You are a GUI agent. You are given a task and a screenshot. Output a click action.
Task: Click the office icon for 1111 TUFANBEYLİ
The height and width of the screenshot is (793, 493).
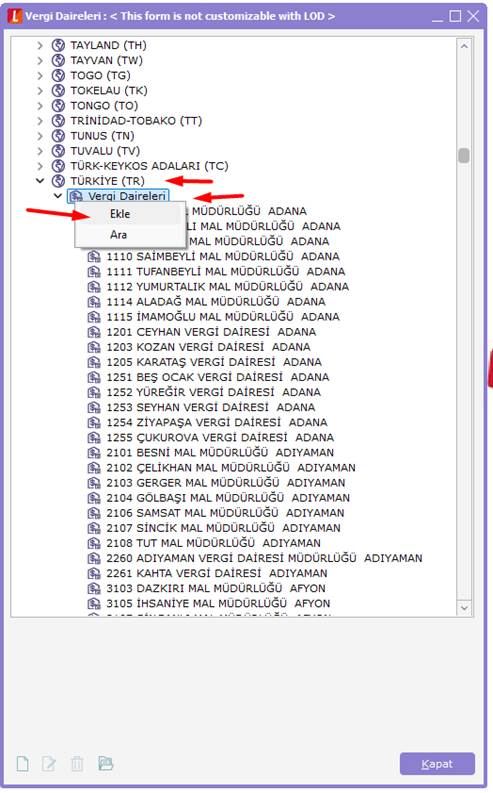click(x=94, y=272)
